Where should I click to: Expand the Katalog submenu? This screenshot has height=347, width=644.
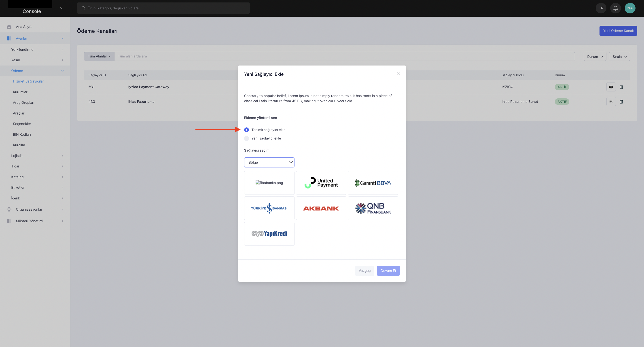(62, 177)
